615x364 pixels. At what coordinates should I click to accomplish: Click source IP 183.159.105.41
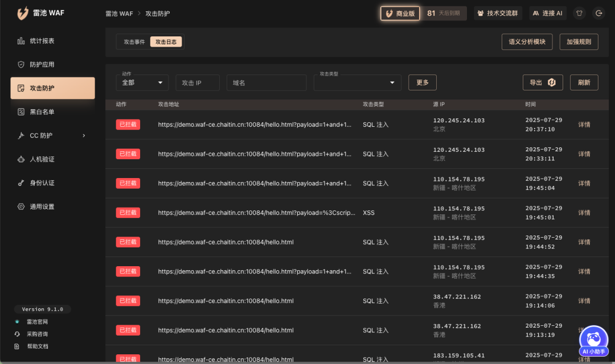[459, 355]
